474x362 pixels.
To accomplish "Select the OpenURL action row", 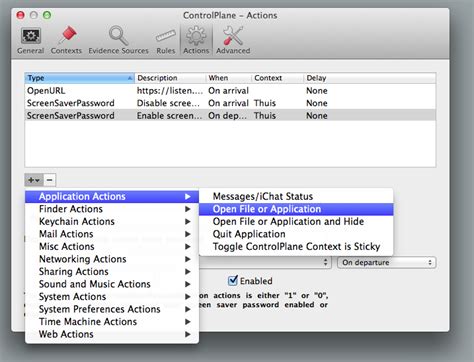I will 230,91.
